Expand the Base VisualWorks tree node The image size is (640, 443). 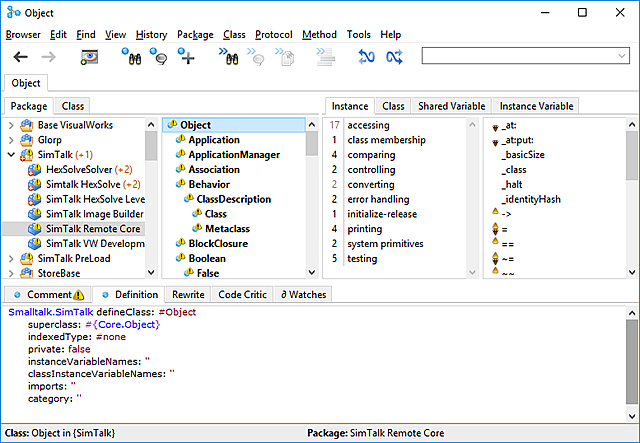tap(11, 125)
